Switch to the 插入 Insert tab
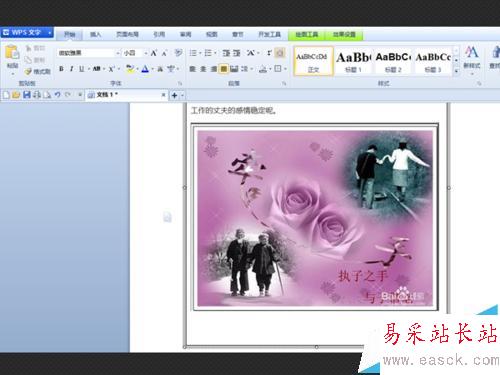This screenshot has height=375, width=500. click(x=96, y=34)
